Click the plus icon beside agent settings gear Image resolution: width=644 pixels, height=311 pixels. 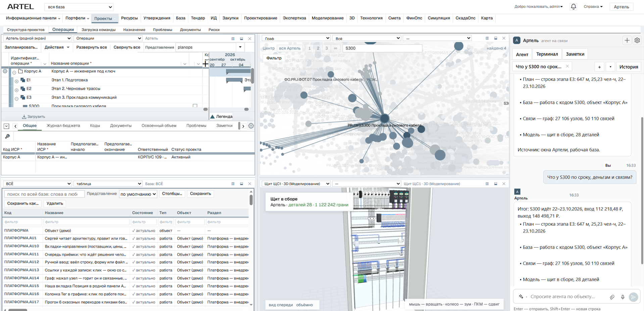(x=627, y=40)
